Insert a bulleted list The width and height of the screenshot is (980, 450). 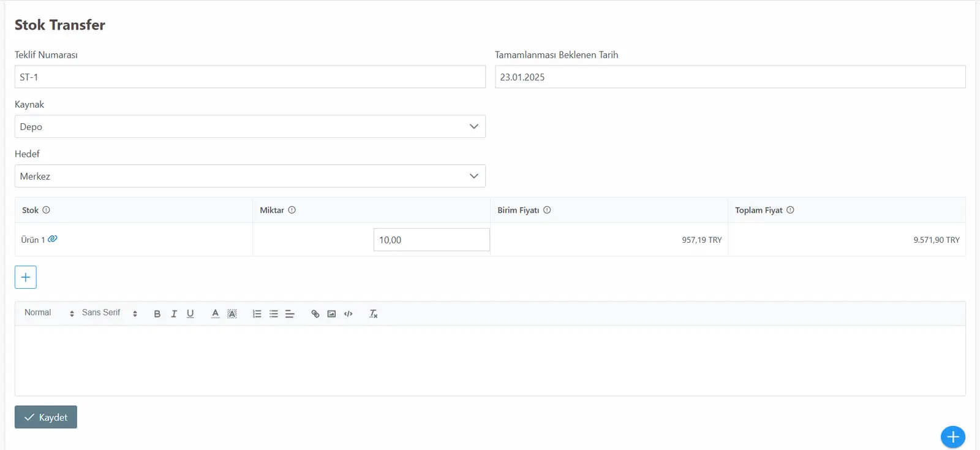[274, 313]
